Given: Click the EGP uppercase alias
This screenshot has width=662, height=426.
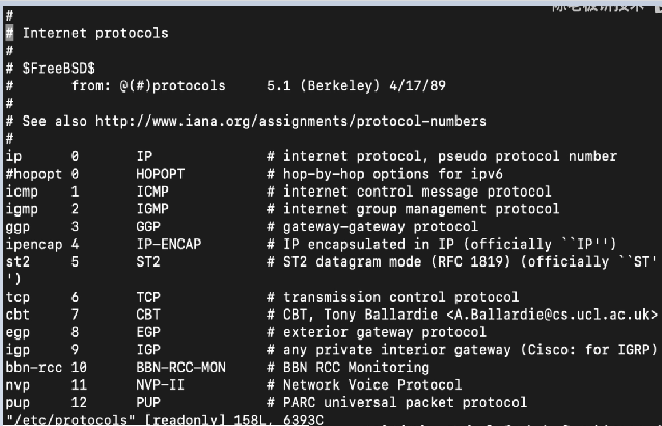Looking at the screenshot, I should 148,332.
